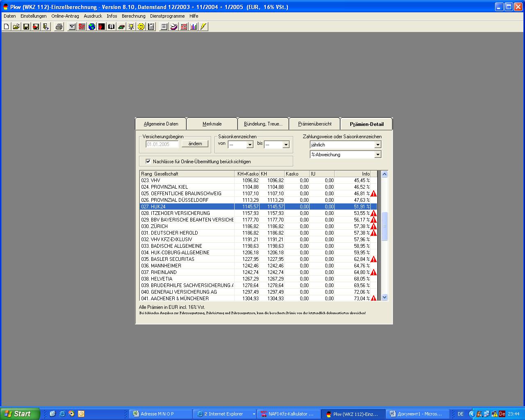Viewport: 525px width, 420px height.
Task: Switch to Bündelung, Treue... tab
Action: click(x=263, y=124)
